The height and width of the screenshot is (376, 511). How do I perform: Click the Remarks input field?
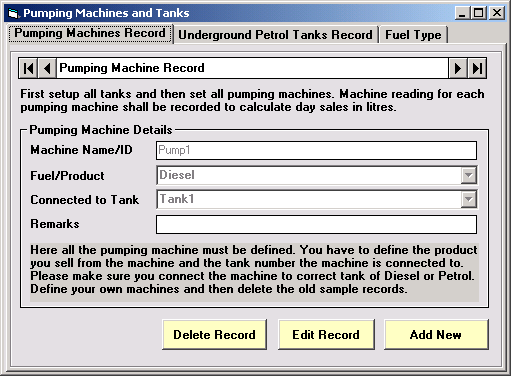click(316, 224)
